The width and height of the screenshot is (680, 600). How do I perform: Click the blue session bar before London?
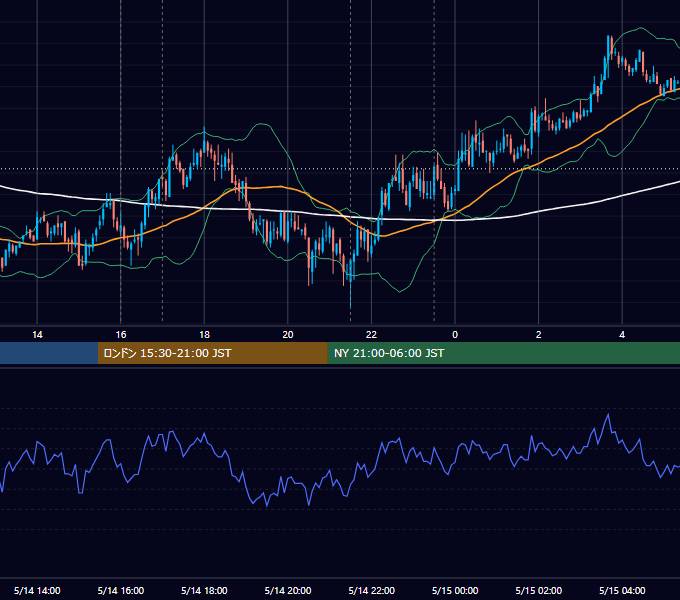[x=49, y=353]
